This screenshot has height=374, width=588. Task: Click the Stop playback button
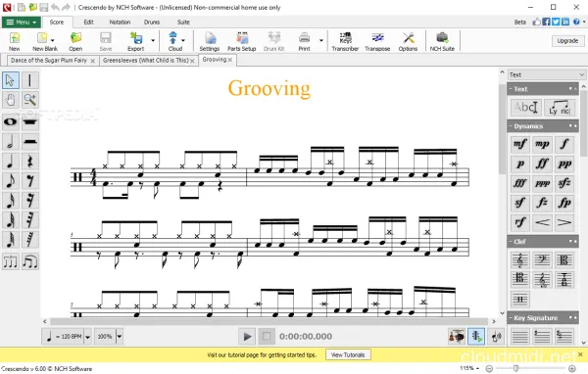pos(267,336)
